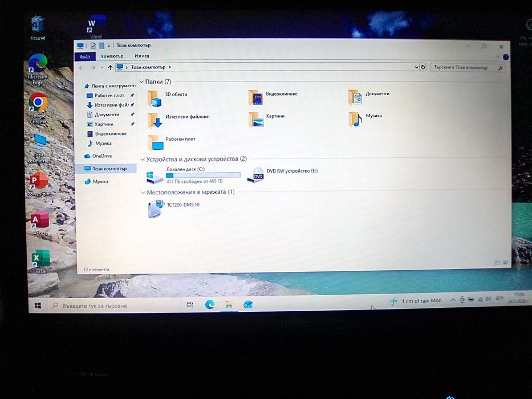The width and height of the screenshot is (532, 399).
Task: Open the Windows Start menu
Action: point(38,306)
